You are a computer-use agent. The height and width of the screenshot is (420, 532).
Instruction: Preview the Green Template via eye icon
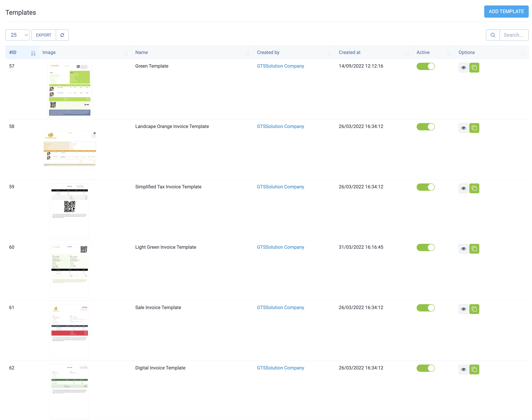point(464,67)
